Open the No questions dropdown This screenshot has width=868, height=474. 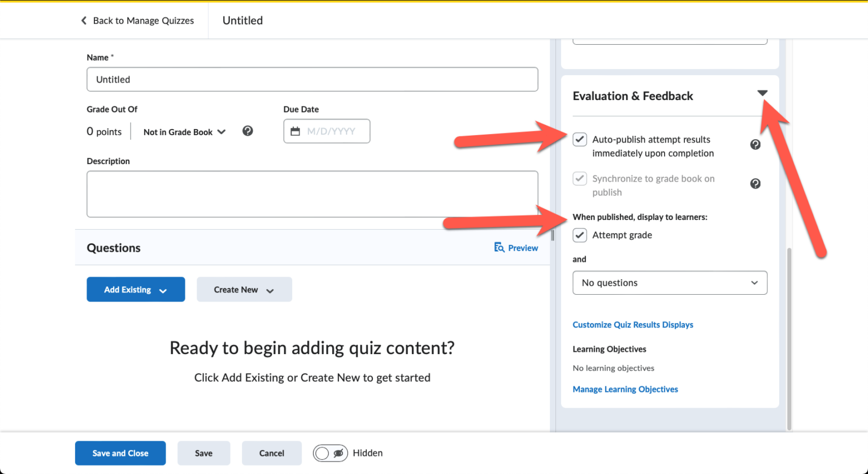670,282
